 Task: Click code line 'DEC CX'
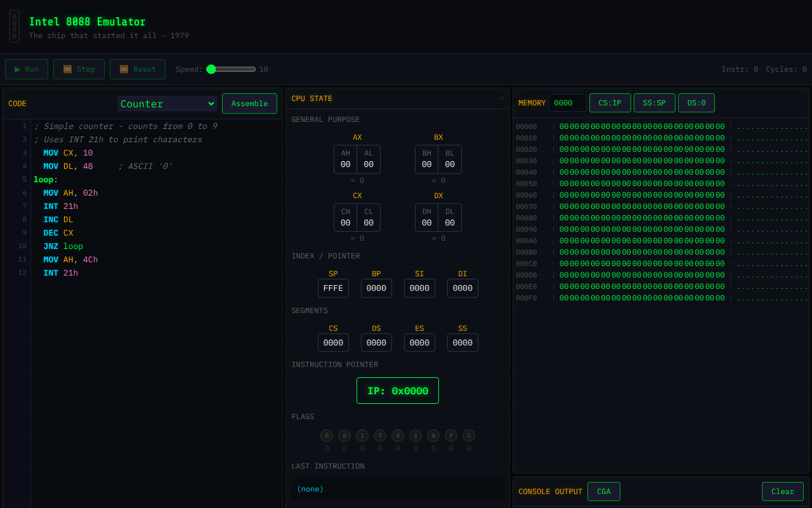click(x=58, y=233)
